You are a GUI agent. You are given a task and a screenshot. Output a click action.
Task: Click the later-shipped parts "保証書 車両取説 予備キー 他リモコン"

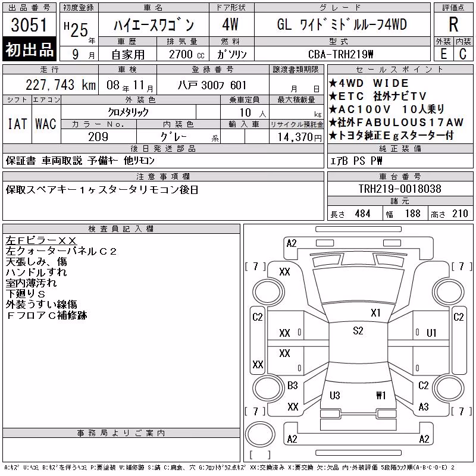click(x=80, y=161)
